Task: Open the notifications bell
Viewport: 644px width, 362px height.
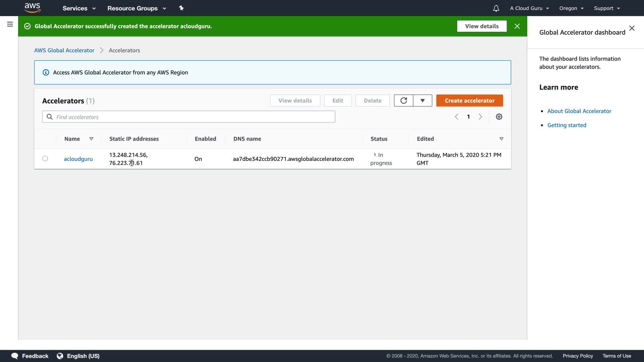Action: 496,8
